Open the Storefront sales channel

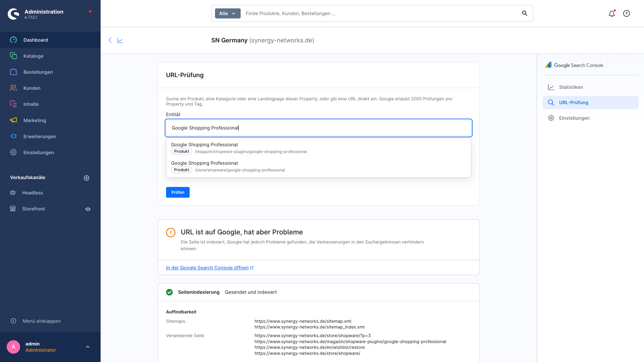pyautogui.click(x=34, y=209)
